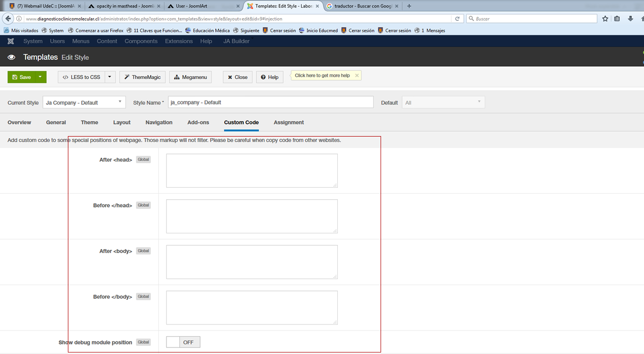
Task: Open the 'Comenzar a usar Firefox' bookmark
Action: coord(96,30)
